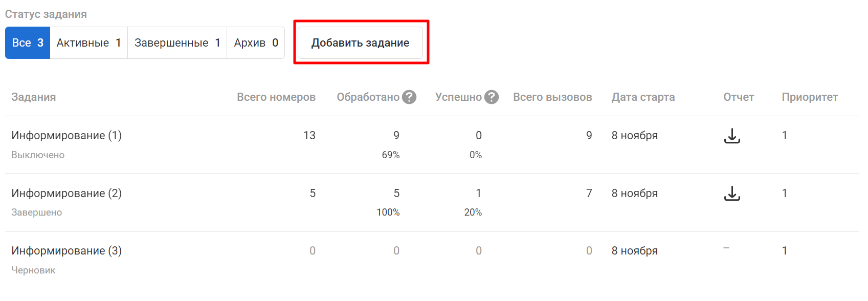The height and width of the screenshot is (301, 868).
Task: Click the Всего номеров column header
Action: [x=276, y=97]
